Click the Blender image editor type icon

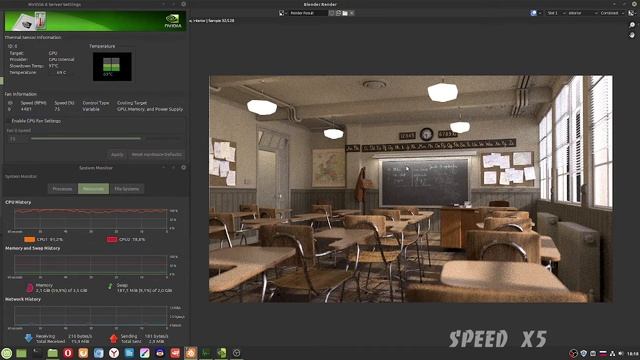click(282, 13)
